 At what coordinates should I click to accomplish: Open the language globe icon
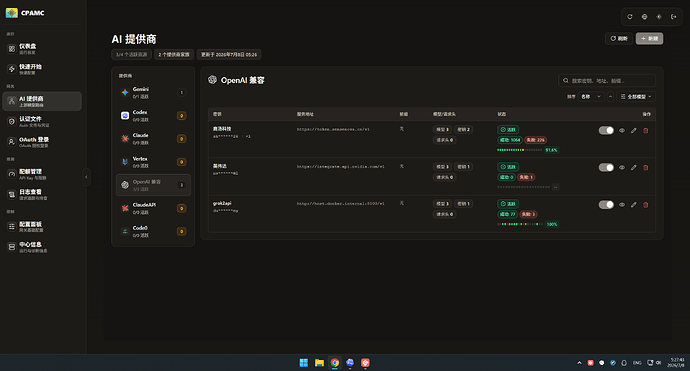pos(644,17)
